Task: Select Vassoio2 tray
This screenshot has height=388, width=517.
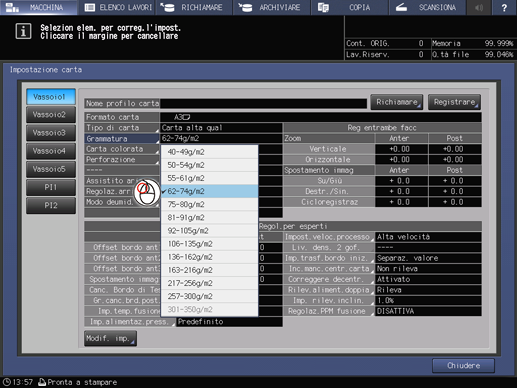Action: click(51, 115)
